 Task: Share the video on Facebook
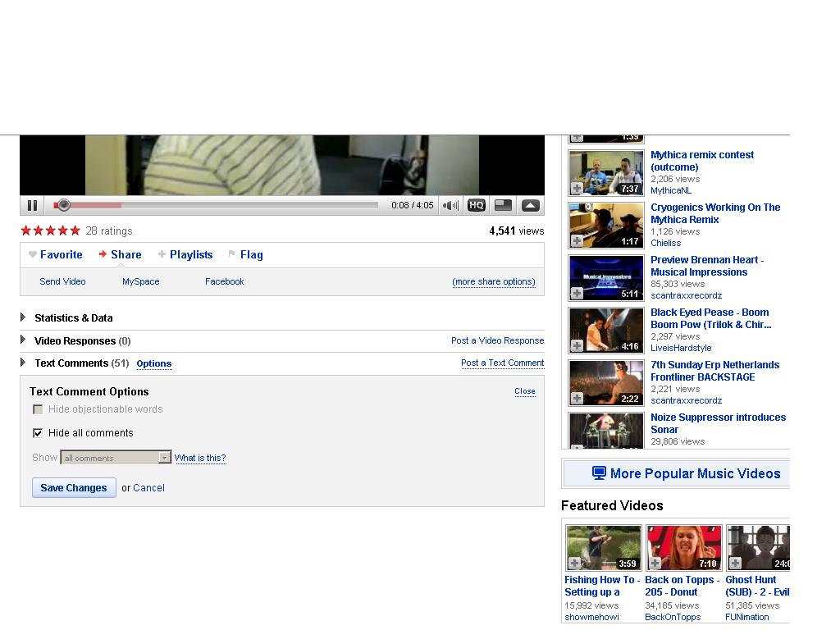tap(225, 282)
